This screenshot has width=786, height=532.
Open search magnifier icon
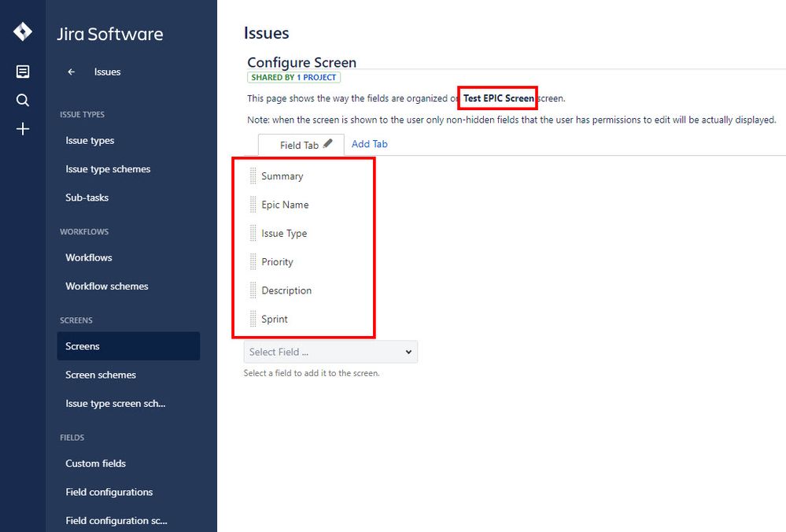tap(23, 100)
